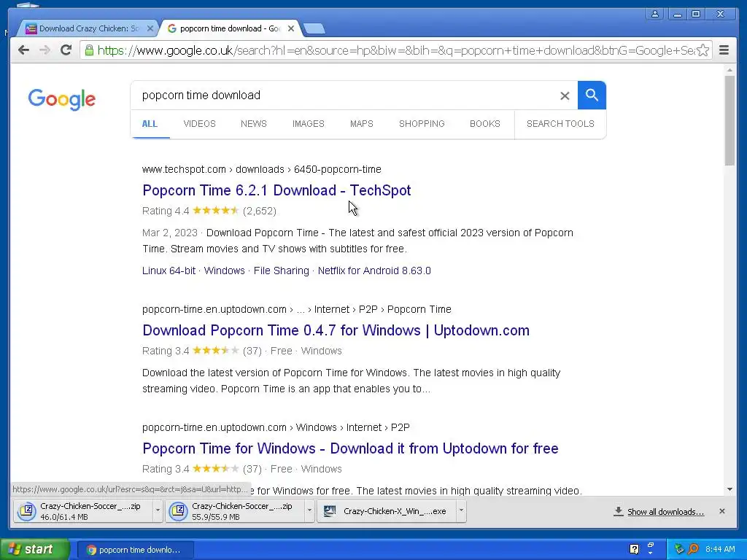Viewport: 747px width, 560px height.
Task: Click the green shield tray icon
Action: (679, 549)
